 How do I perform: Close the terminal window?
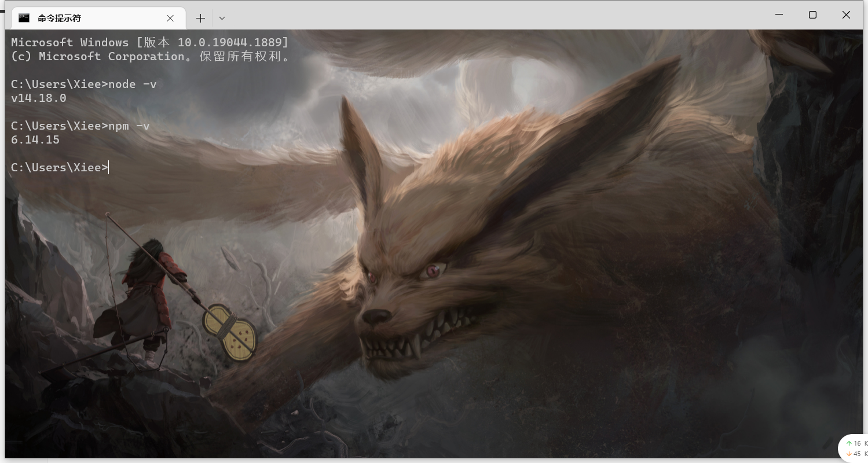coord(846,15)
